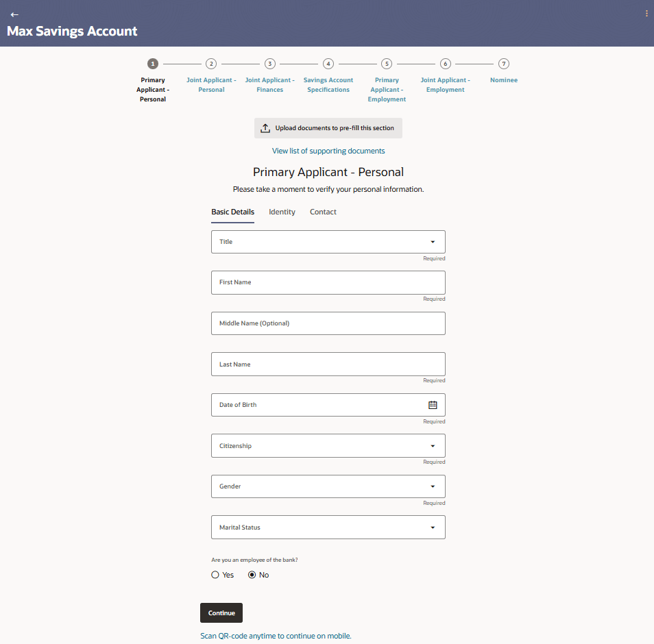Go to the Nominee step

click(504, 80)
